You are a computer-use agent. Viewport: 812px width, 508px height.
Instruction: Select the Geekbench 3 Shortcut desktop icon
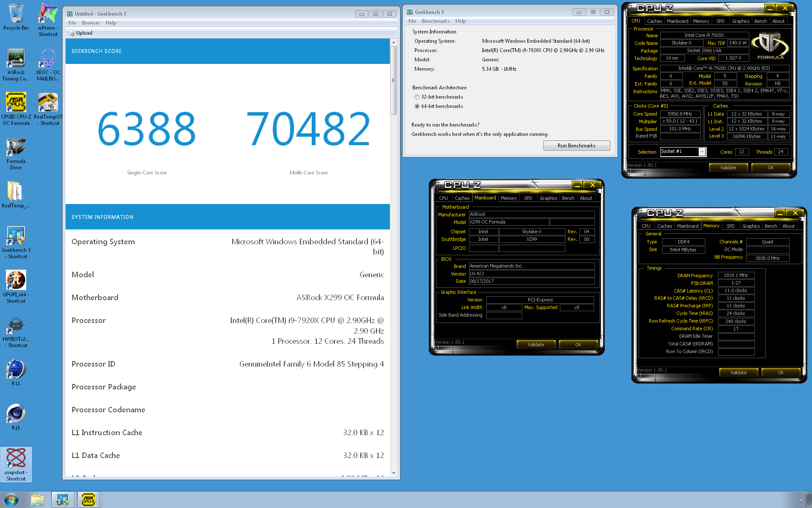tap(16, 243)
